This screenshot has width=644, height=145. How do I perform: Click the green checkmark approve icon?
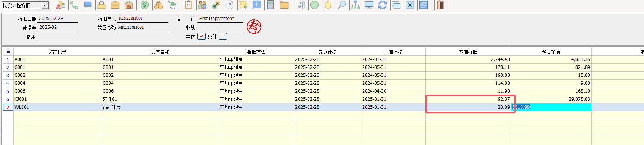[x=314, y=5]
